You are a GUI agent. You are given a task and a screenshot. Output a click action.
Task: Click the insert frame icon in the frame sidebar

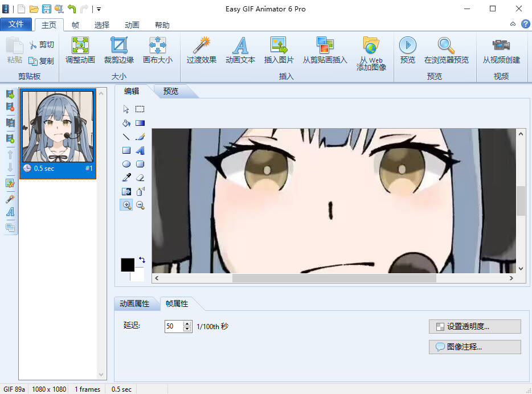click(x=10, y=94)
